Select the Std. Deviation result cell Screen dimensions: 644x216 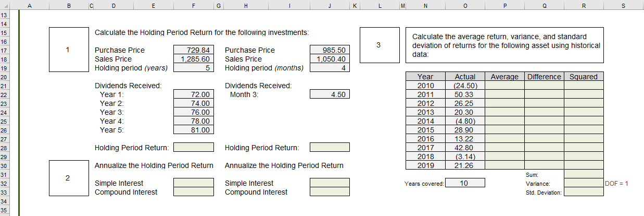coord(584,192)
